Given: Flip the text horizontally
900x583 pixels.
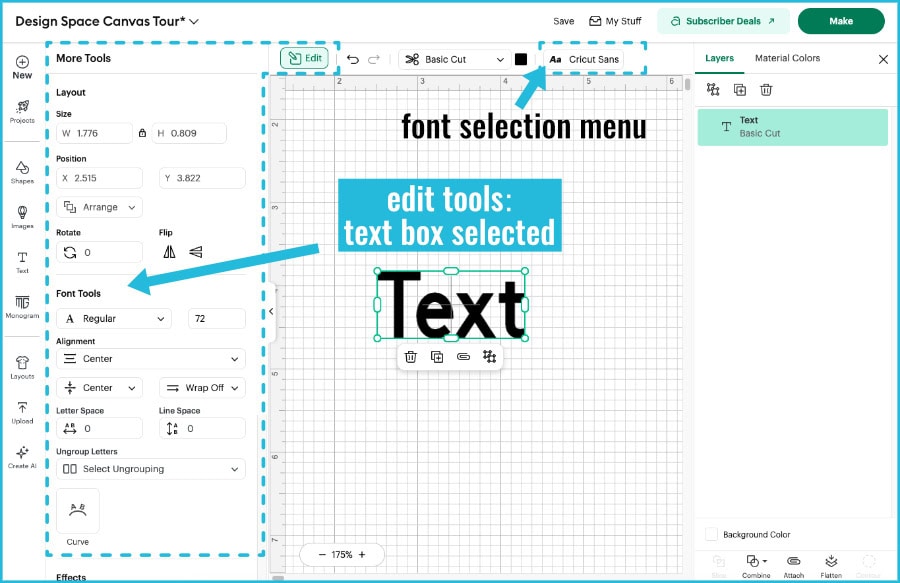Looking at the screenshot, I should pyautogui.click(x=169, y=252).
